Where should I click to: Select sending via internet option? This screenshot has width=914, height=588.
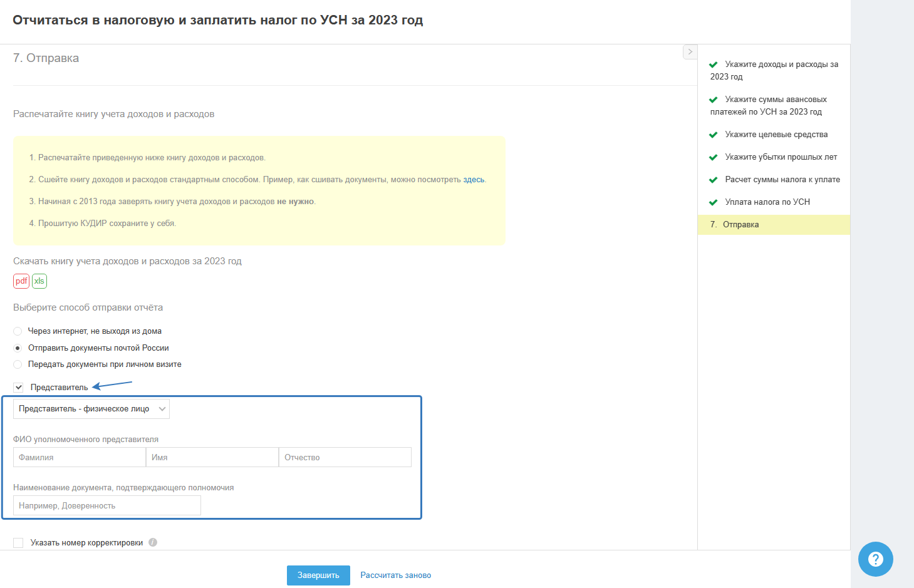[18, 331]
